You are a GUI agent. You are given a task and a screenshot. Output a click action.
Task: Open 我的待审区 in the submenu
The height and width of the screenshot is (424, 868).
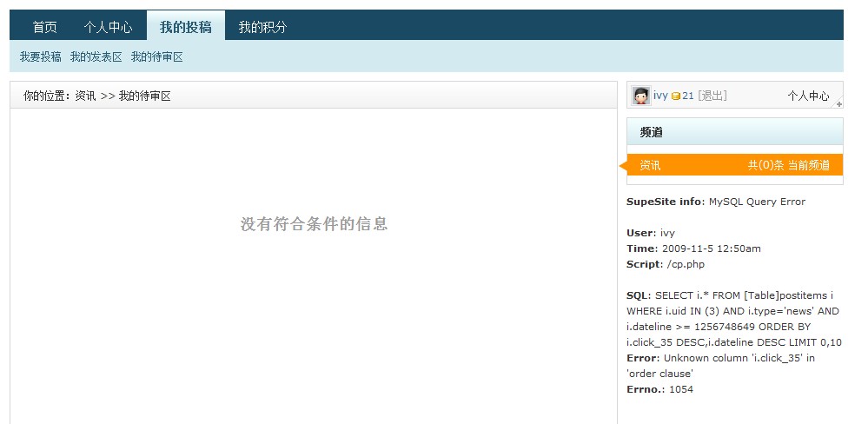coord(156,56)
